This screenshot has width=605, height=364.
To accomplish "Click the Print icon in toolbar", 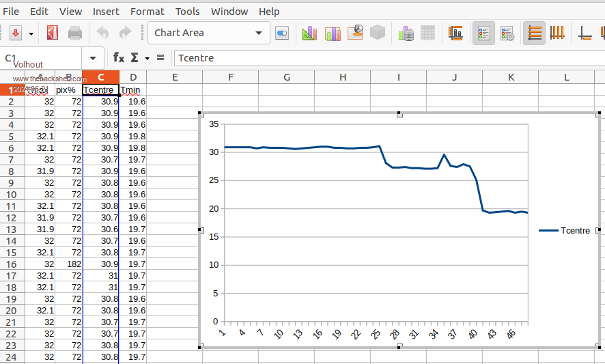I will [x=75, y=33].
